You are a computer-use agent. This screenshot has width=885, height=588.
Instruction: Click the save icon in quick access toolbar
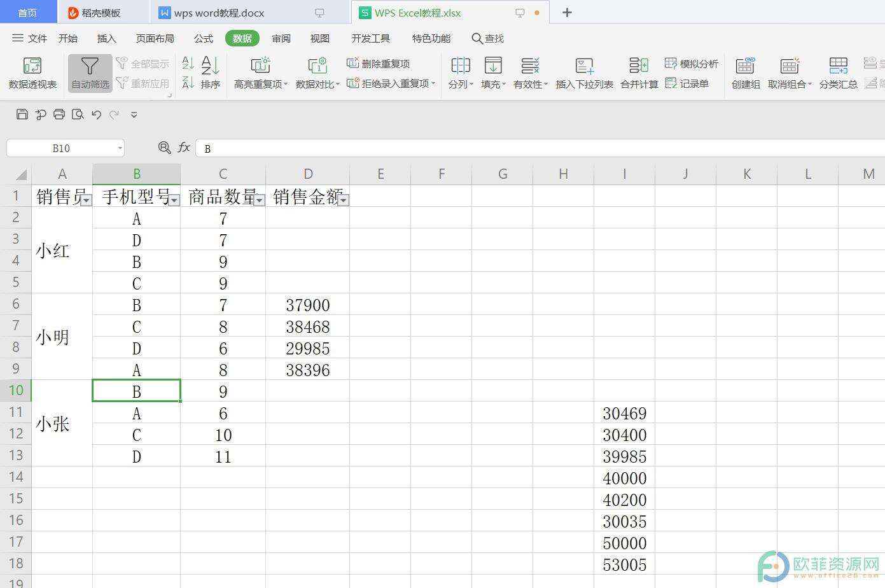point(22,115)
